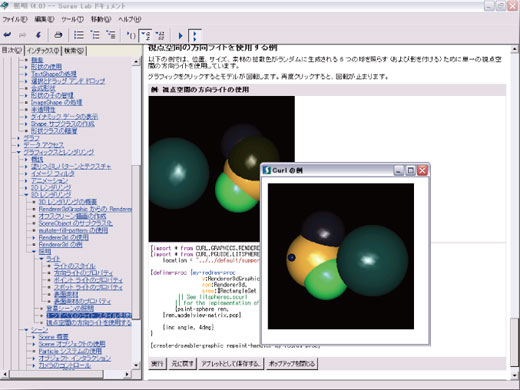Click the printer icon in toolbar
Image resolution: width=520 pixels, height=390 pixels.
pos(58,35)
